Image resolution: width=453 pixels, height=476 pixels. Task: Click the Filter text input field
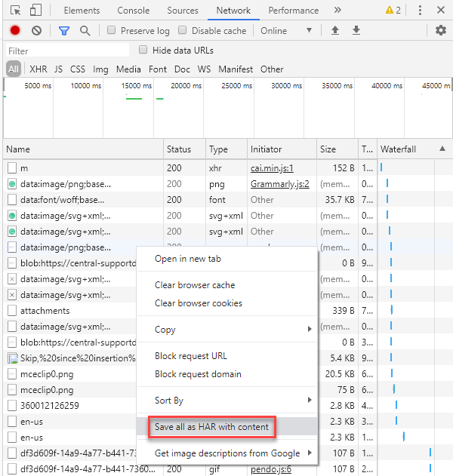(66, 51)
